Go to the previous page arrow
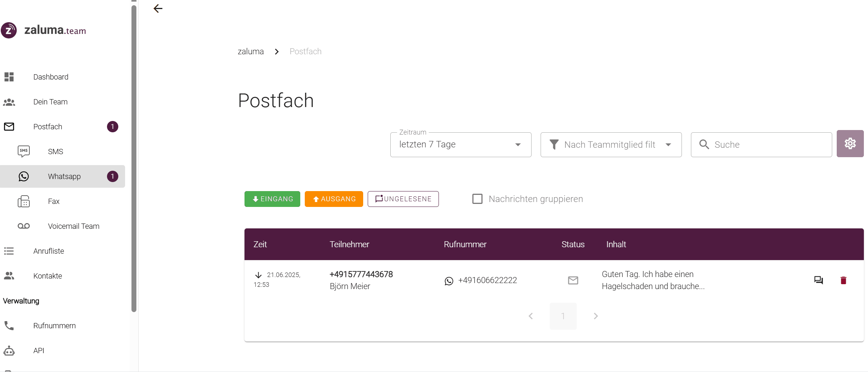868x372 pixels. pos(531,316)
